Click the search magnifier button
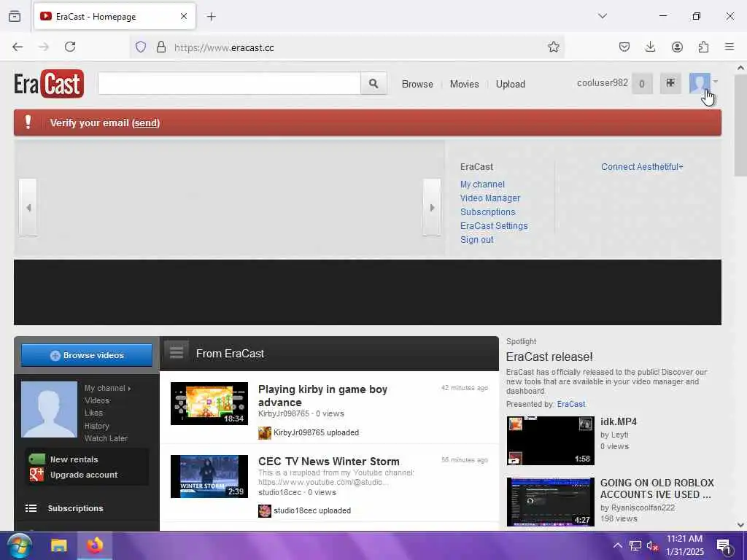747x560 pixels. [x=373, y=84]
